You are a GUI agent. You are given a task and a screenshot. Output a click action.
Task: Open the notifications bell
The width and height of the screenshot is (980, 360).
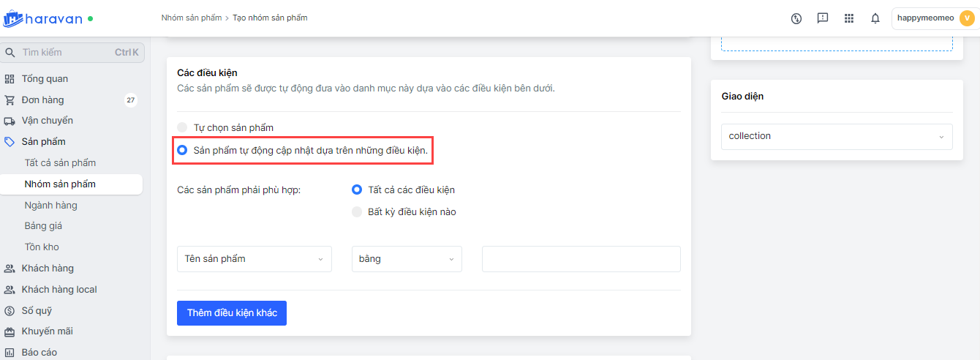[875, 18]
